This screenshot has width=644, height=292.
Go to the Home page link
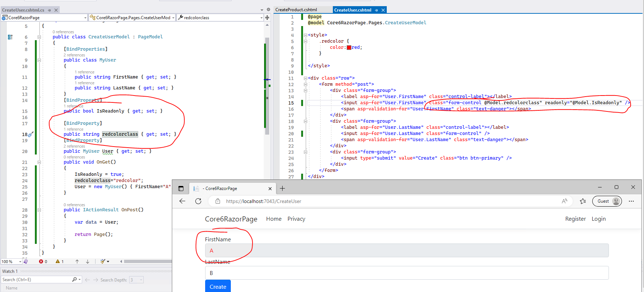[274, 219]
